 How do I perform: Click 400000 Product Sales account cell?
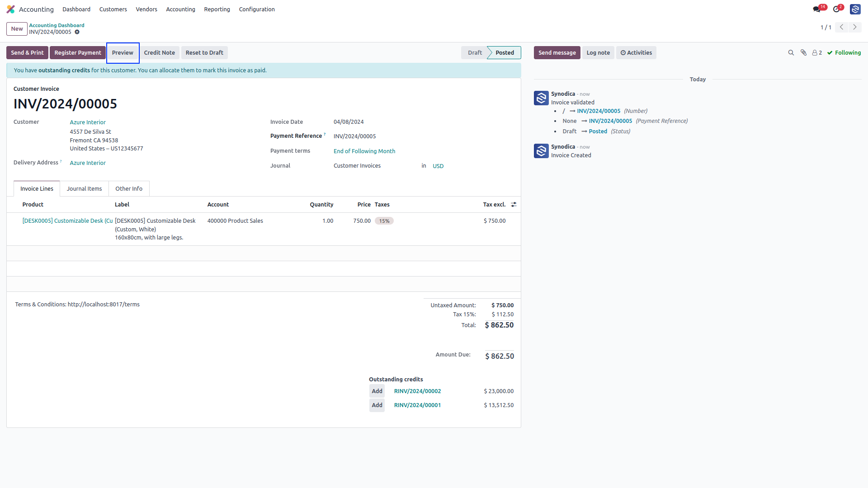[x=235, y=221]
